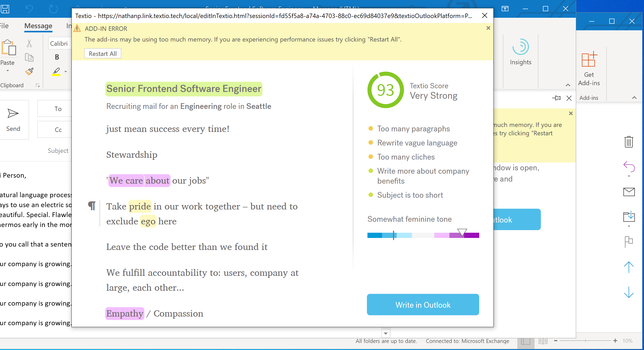Image resolution: width=644 pixels, height=350 pixels.
Task: Click 'Too many paragraphs' suggestion
Action: pos(413,129)
